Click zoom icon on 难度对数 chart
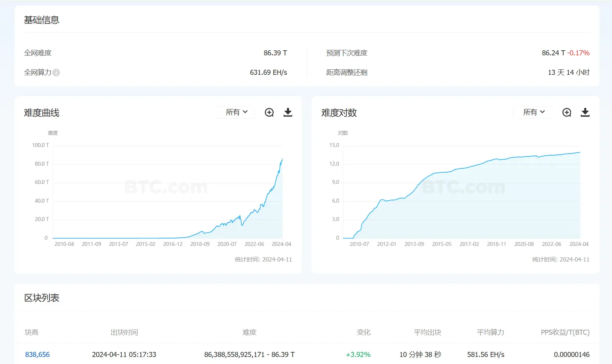This screenshot has height=364, width=612. click(567, 112)
